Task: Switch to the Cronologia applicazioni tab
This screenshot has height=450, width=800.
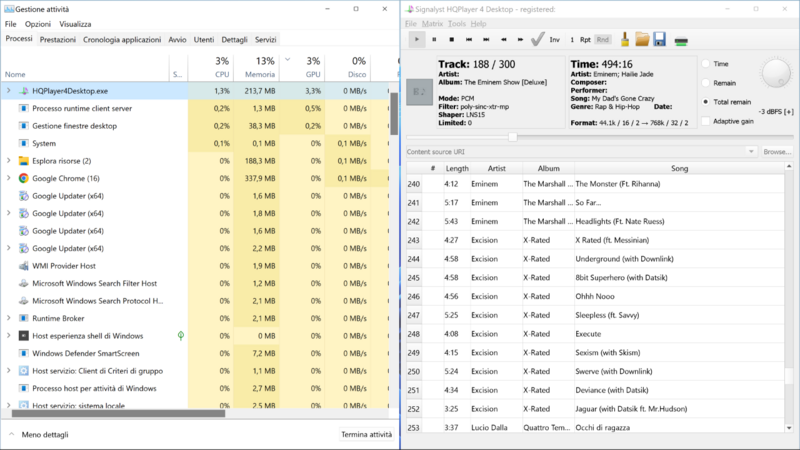Action: [x=122, y=39]
